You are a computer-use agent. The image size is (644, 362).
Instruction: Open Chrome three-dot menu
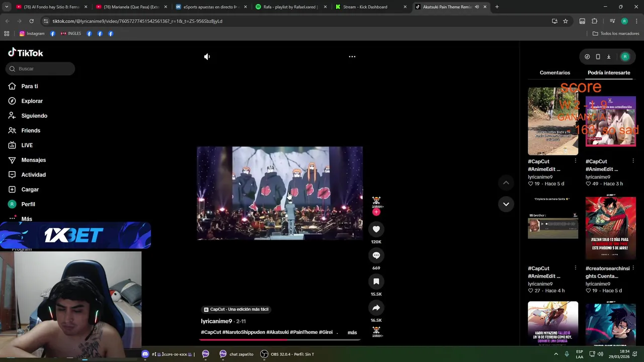click(636, 21)
